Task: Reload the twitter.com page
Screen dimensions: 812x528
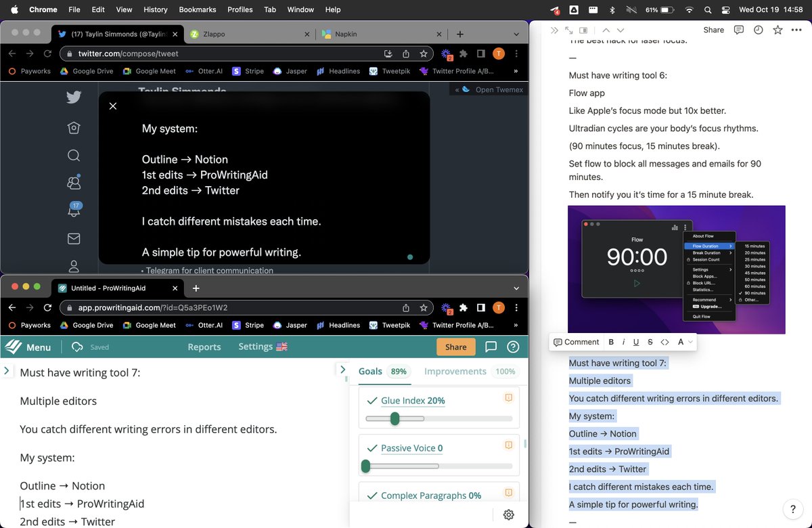Action: 48,53
